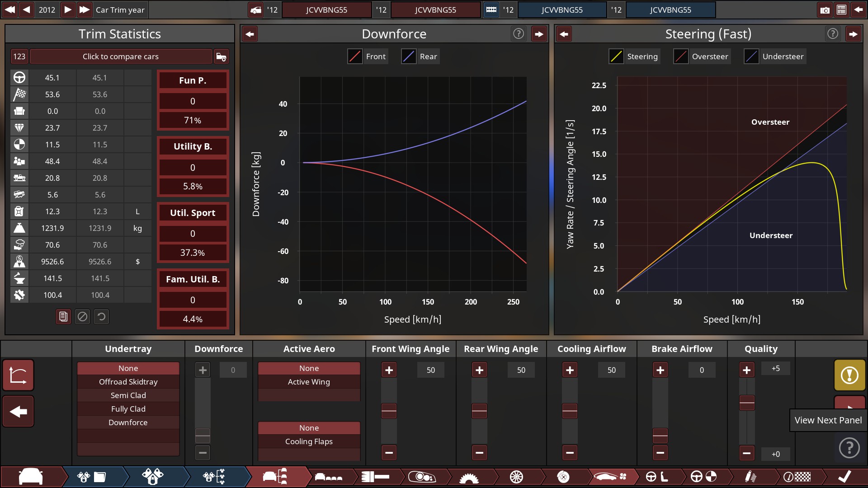The width and height of the screenshot is (868, 488).
Task: Select Active Wing option
Action: [309, 382]
